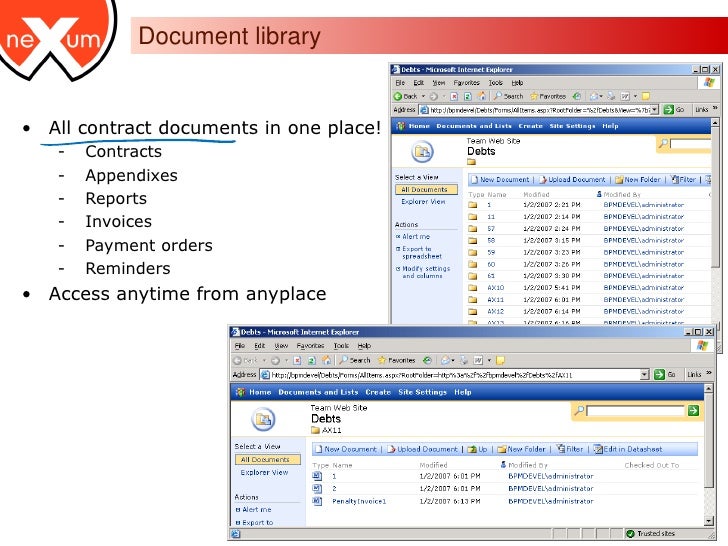
Task: Open Site Settings in front window
Action: (422, 392)
